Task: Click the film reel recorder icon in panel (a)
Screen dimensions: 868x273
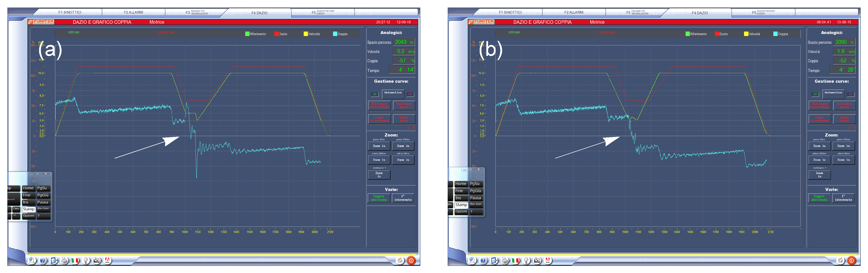Action: pos(97,260)
